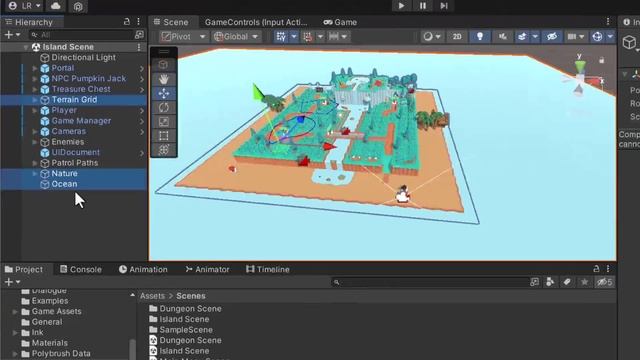Expand the Nature object
The height and width of the screenshot is (360, 640).
(x=35, y=173)
